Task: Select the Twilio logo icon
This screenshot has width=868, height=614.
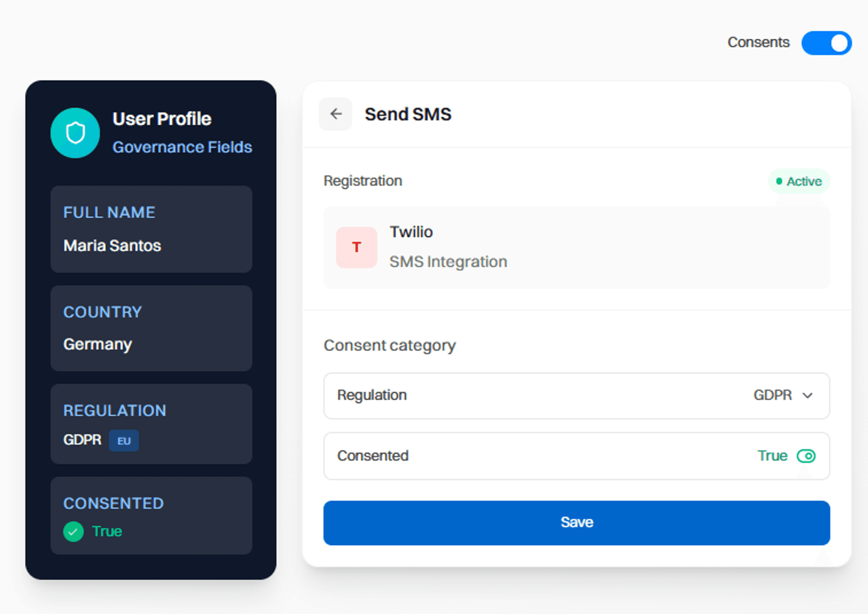Action: (356, 247)
